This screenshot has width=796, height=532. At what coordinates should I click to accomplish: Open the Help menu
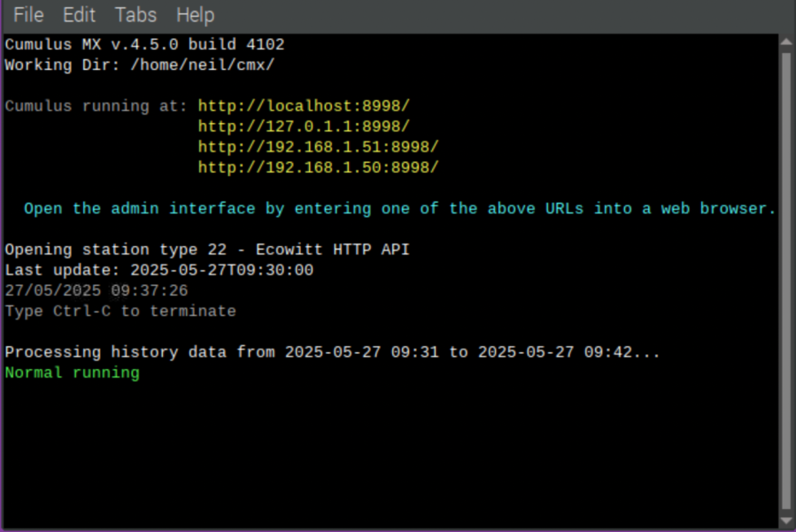tap(195, 14)
